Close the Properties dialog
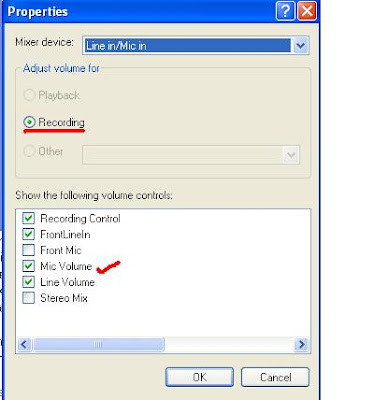Viewport: 374px width, 400px height. pyautogui.click(x=307, y=11)
